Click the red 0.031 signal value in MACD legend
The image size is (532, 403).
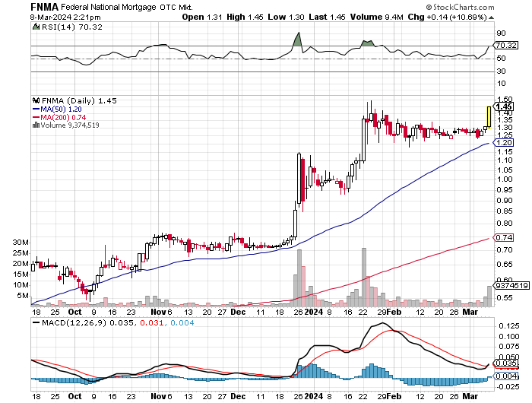coord(152,322)
